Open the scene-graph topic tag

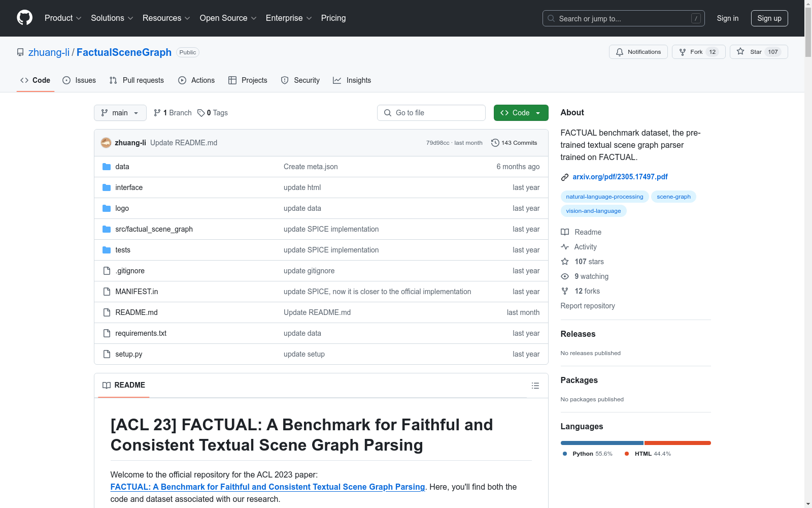[x=673, y=197]
